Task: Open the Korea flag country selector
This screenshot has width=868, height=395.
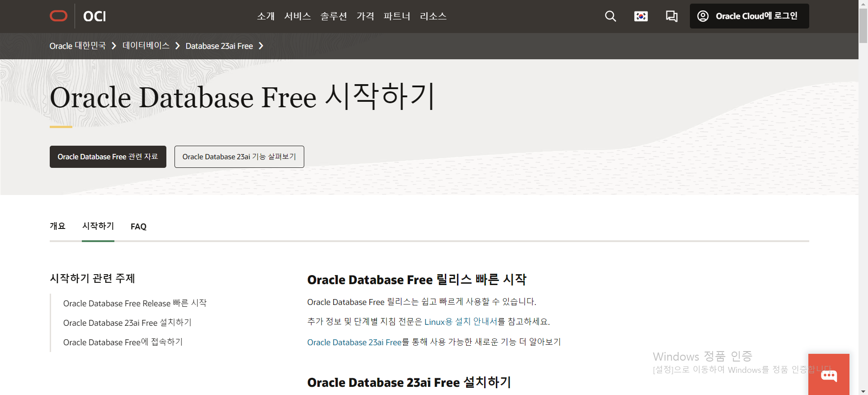Action: tap(641, 16)
